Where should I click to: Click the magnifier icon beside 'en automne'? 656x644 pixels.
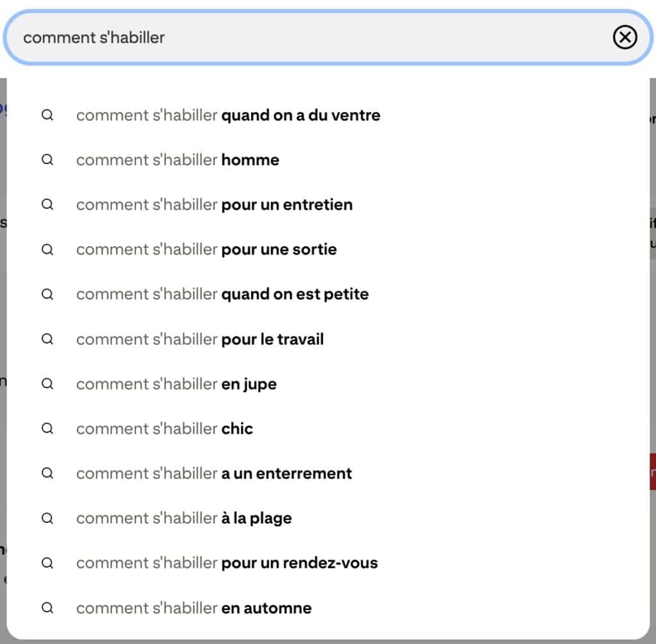tap(47, 608)
